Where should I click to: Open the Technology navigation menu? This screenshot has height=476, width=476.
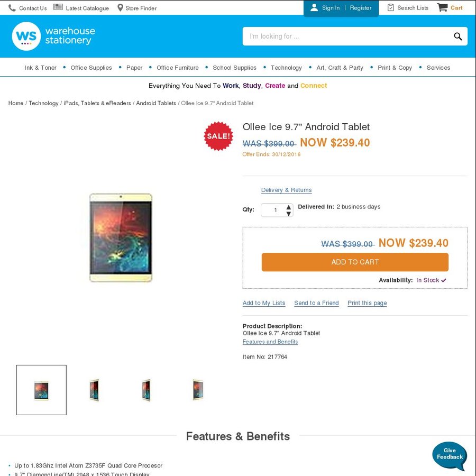tap(286, 68)
